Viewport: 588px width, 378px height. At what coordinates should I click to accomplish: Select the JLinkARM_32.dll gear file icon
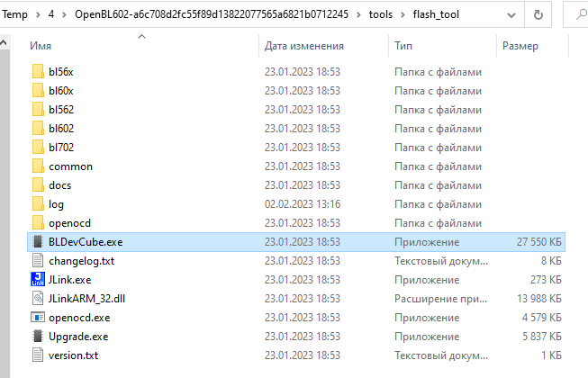(38, 299)
